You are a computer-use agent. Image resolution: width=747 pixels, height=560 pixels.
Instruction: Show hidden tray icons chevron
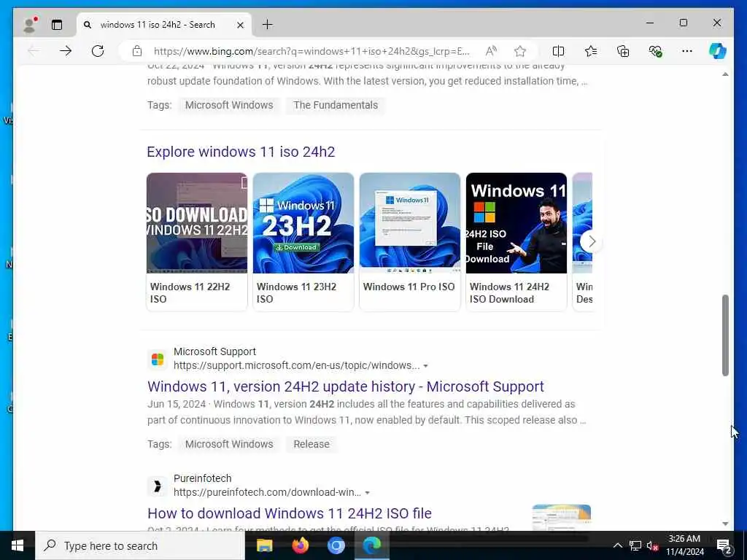(617, 545)
